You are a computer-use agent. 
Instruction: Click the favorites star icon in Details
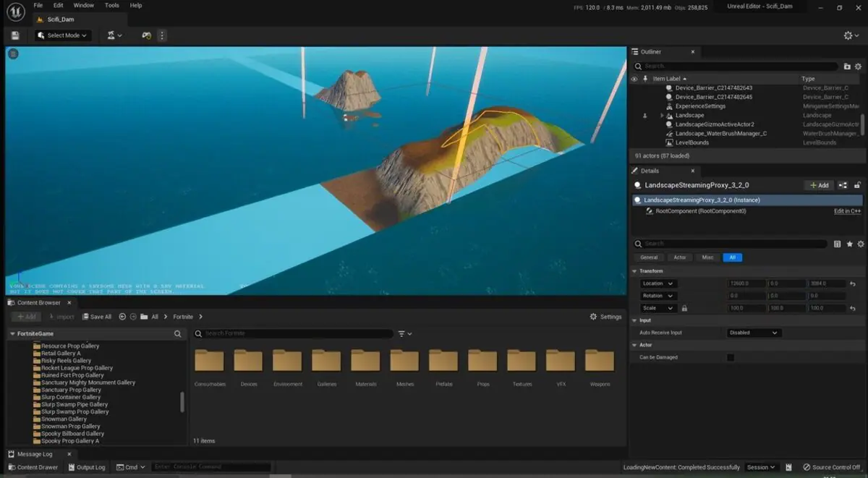pyautogui.click(x=849, y=244)
